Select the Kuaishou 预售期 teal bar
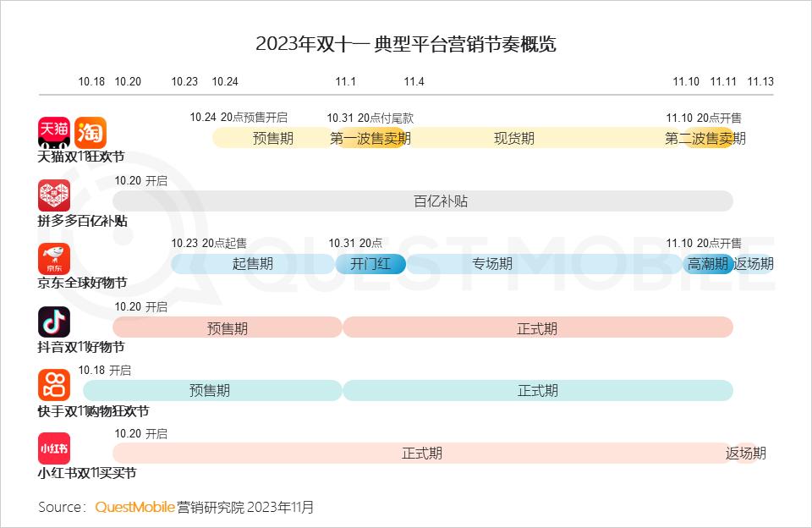Image resolution: width=812 pixels, height=528 pixels. point(212,390)
